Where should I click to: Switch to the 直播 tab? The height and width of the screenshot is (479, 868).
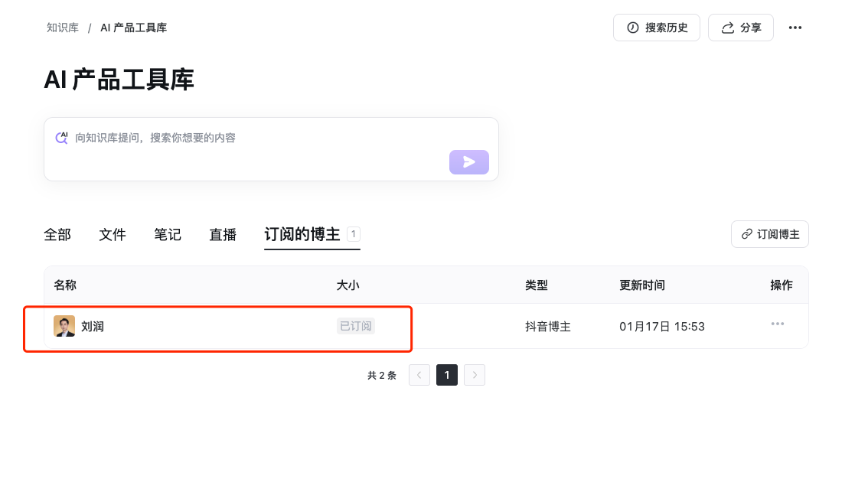coord(223,235)
